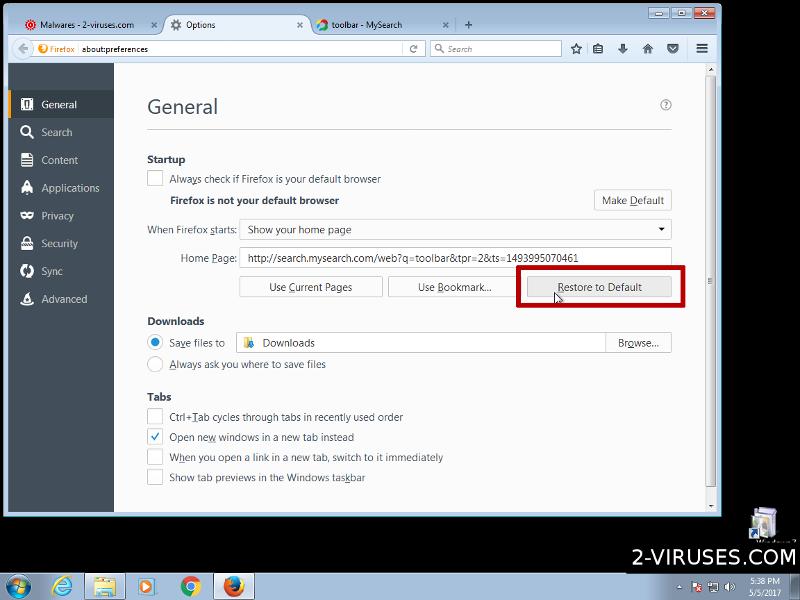Reload page using the refresh icon
This screenshot has width=800, height=600.
coord(414,48)
